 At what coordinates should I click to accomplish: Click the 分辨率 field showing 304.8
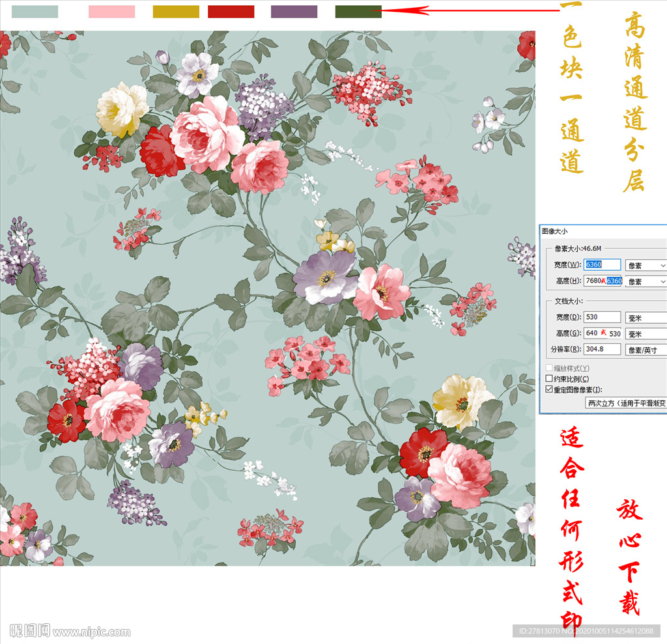[602, 349]
